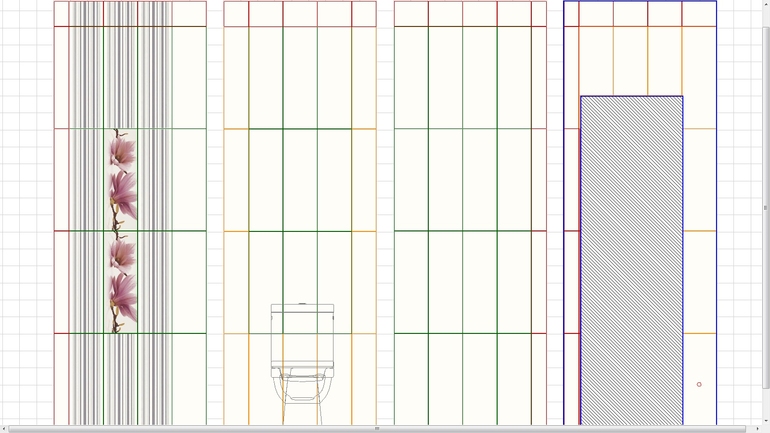Click the small red circle beside the door

coord(699,384)
